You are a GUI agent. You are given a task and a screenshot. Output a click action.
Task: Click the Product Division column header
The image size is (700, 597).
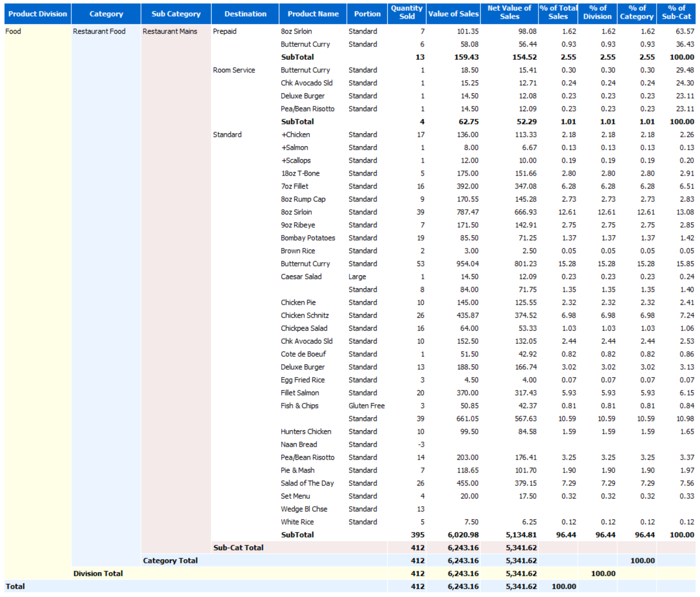point(38,14)
